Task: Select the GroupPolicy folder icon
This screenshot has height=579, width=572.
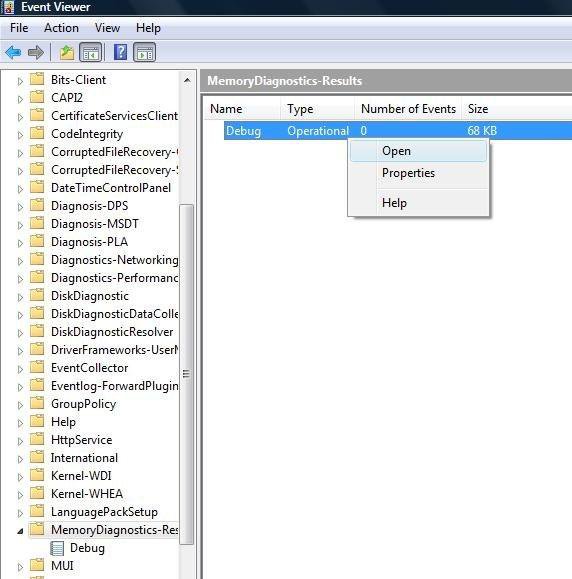Action: [x=37, y=403]
